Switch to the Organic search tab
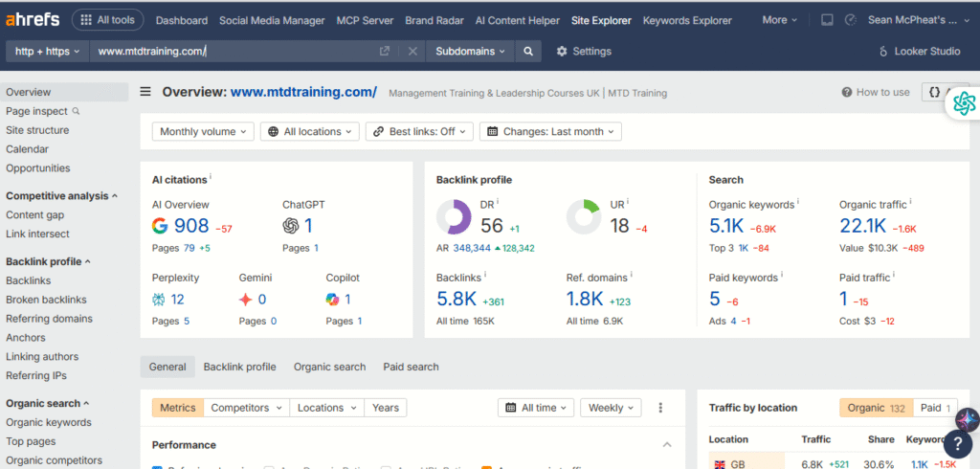This screenshot has height=469, width=980. pyautogui.click(x=329, y=367)
